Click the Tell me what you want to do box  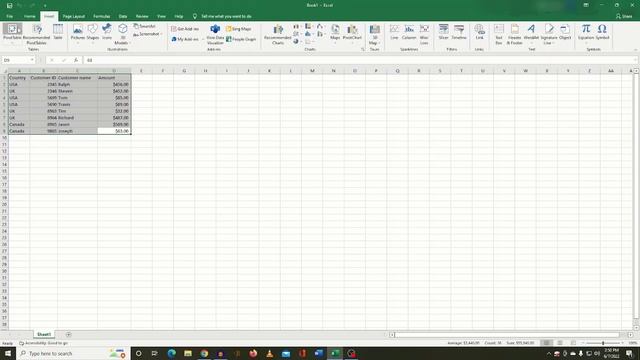point(222,16)
